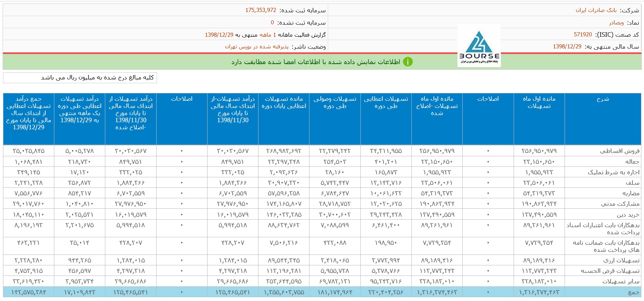
Task: Click the شرح column header
Action: [602, 99]
